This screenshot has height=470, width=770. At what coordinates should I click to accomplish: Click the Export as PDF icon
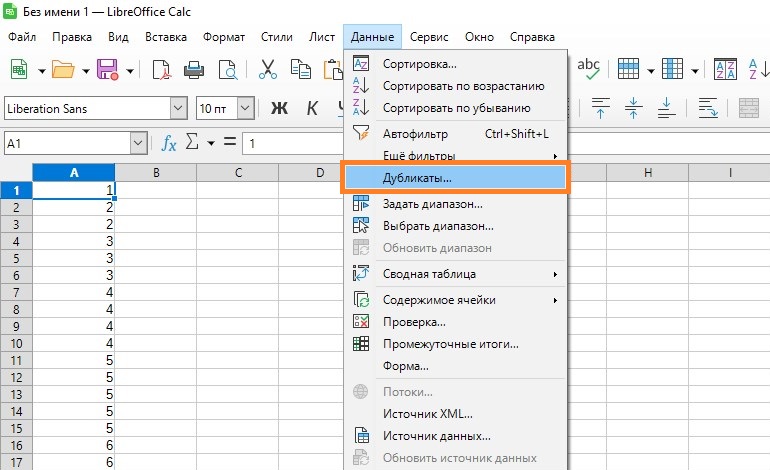point(160,69)
